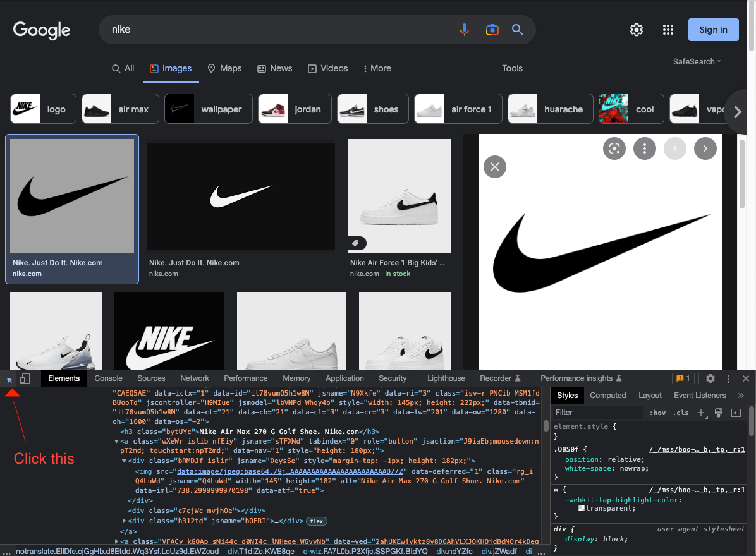Click the voice search microphone icon

tap(465, 30)
